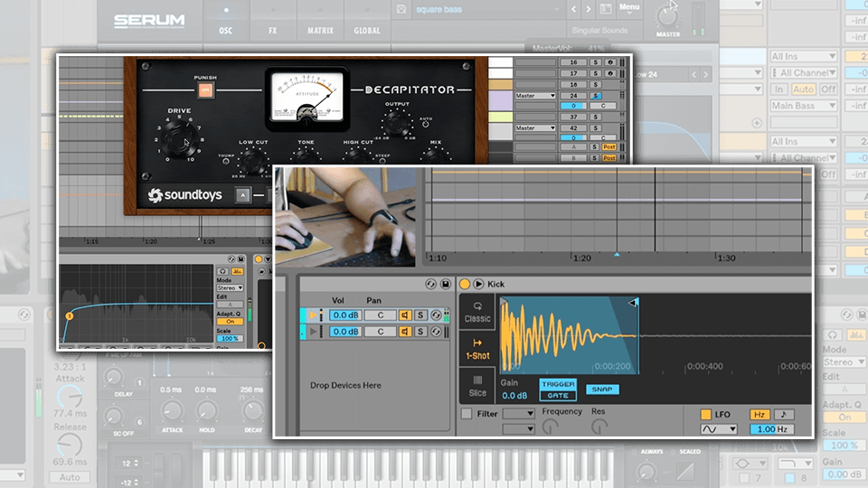
Task: Open Main Bass dropdown in background Ableton
Action: click(x=803, y=105)
